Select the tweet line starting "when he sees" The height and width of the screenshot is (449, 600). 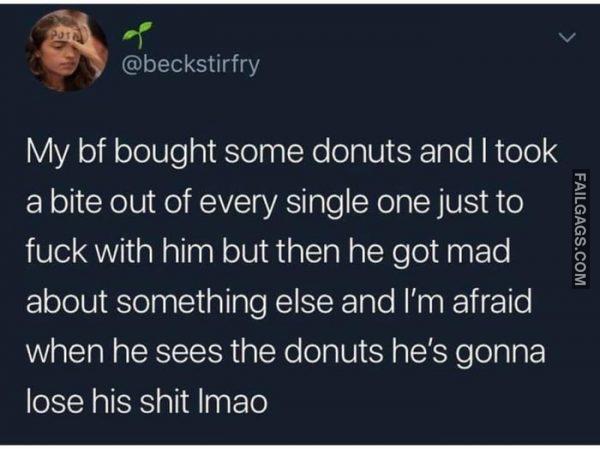[285, 354]
